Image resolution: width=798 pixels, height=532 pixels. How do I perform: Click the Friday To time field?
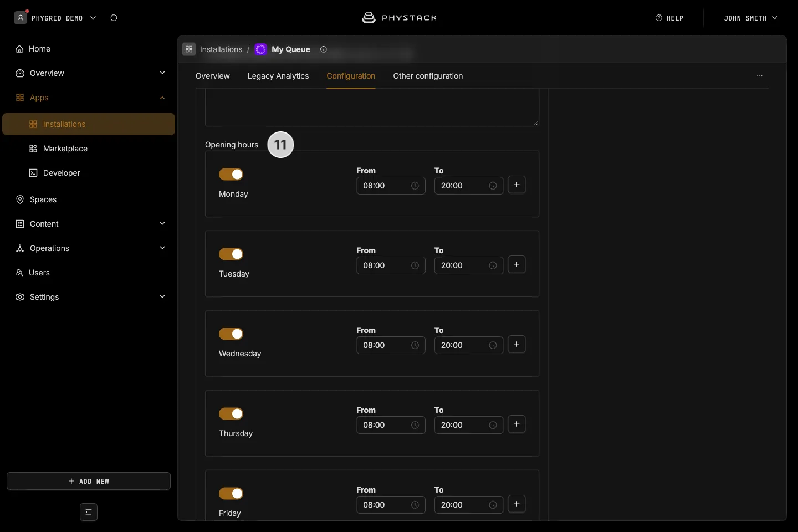pyautogui.click(x=469, y=505)
